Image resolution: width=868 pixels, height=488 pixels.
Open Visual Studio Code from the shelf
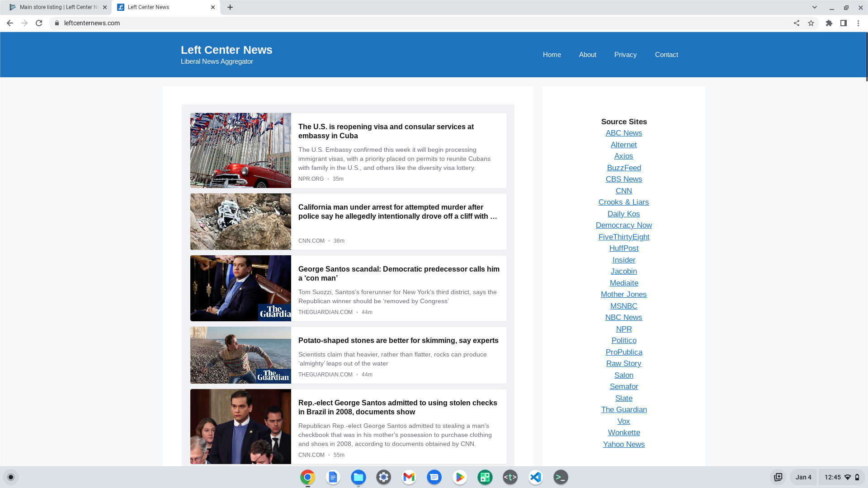pyautogui.click(x=535, y=477)
